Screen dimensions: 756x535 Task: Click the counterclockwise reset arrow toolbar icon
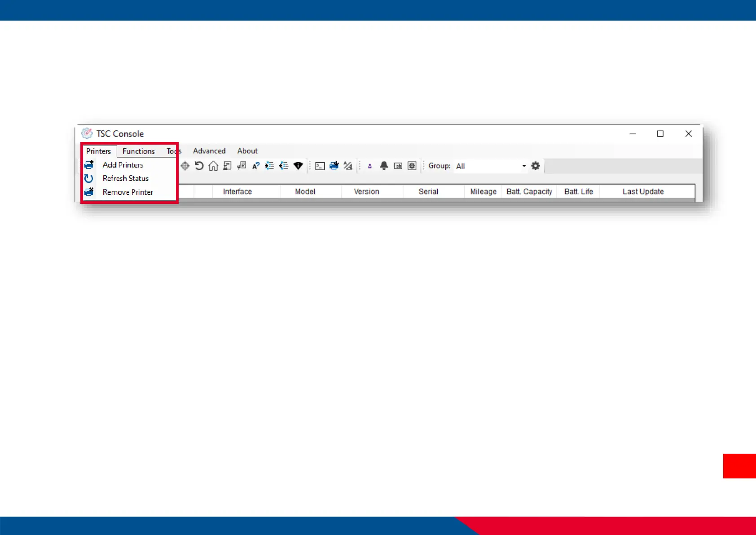tap(199, 166)
